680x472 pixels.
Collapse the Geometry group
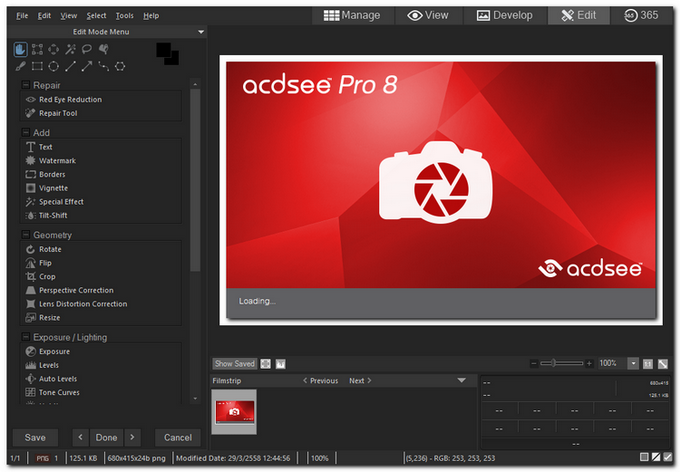(x=26, y=235)
